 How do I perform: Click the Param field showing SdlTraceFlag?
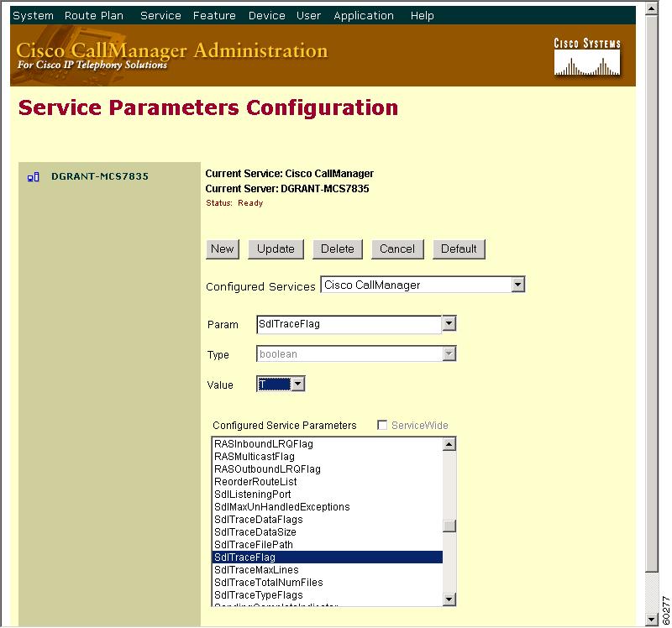pyautogui.click(x=349, y=324)
